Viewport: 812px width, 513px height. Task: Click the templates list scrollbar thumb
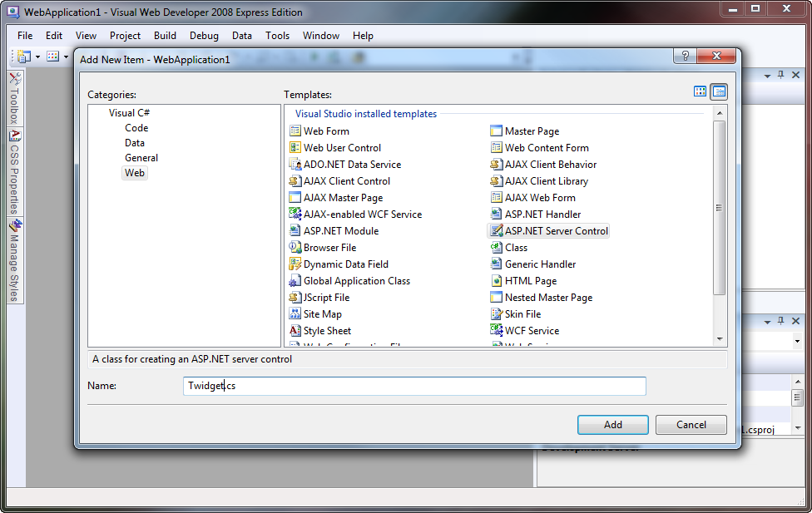[719, 208]
